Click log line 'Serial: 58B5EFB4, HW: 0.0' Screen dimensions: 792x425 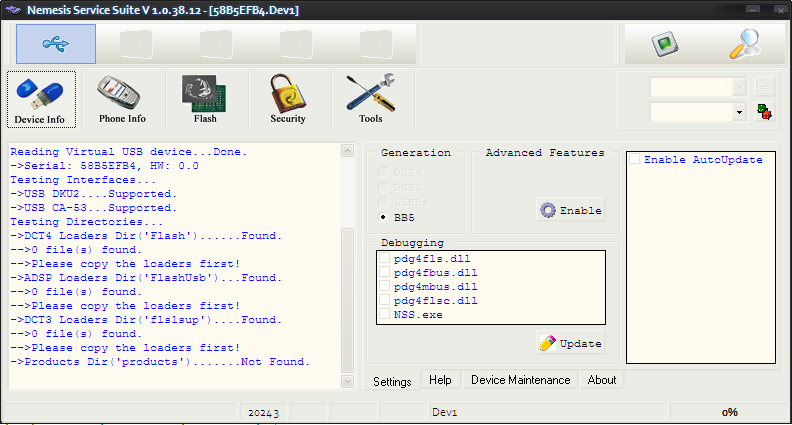pos(105,166)
